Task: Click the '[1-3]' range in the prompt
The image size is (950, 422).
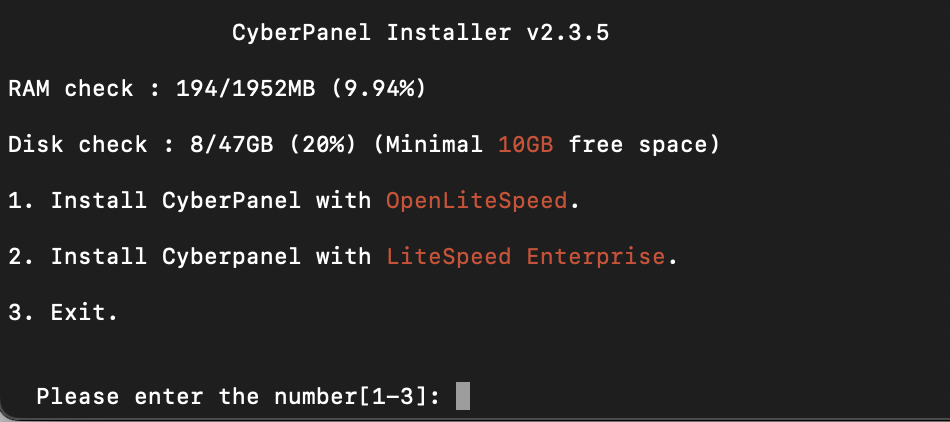Action: [393, 397]
